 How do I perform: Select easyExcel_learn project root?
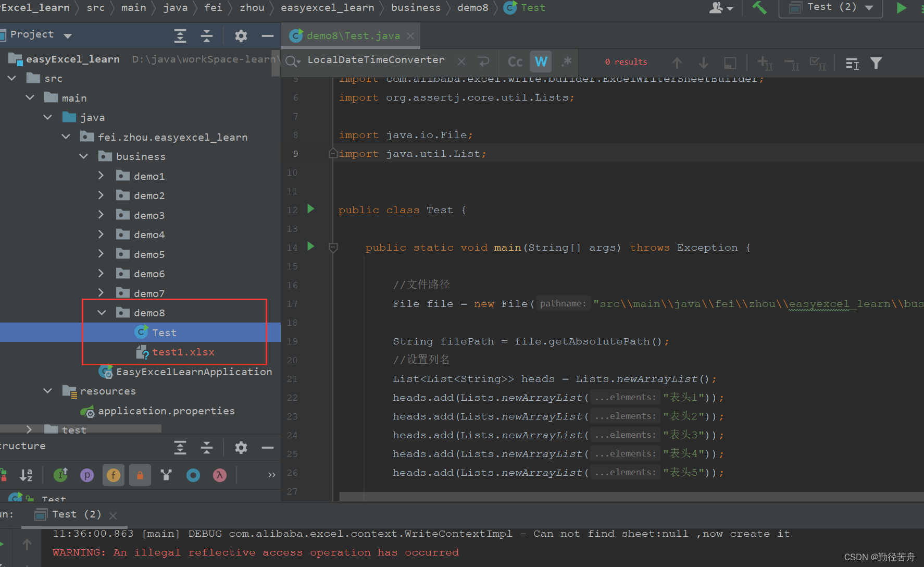coord(73,59)
